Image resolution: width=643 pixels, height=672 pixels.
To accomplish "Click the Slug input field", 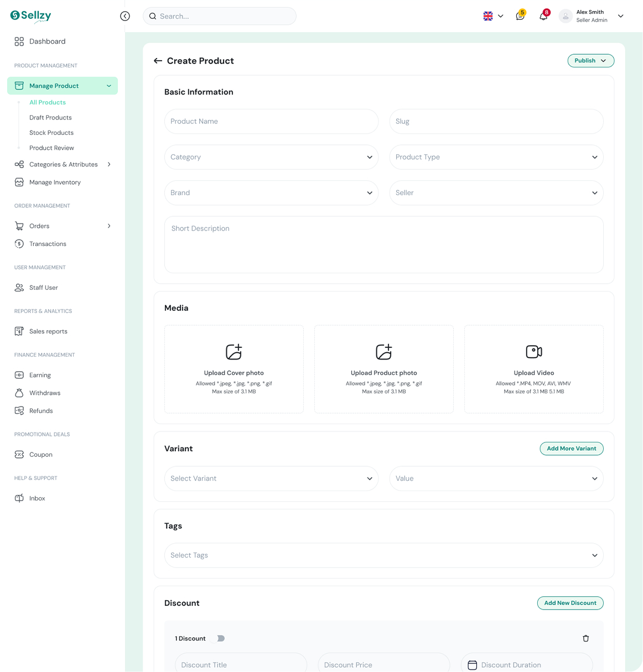I will pos(496,121).
